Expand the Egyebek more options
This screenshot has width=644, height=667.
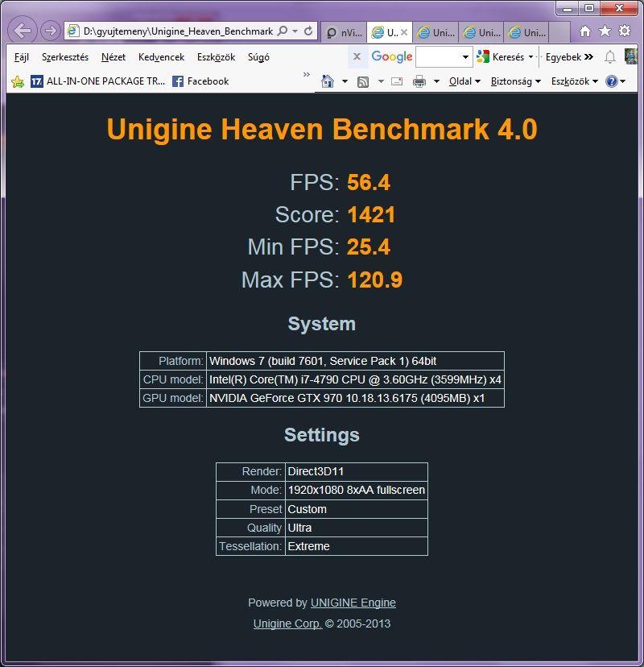point(569,57)
